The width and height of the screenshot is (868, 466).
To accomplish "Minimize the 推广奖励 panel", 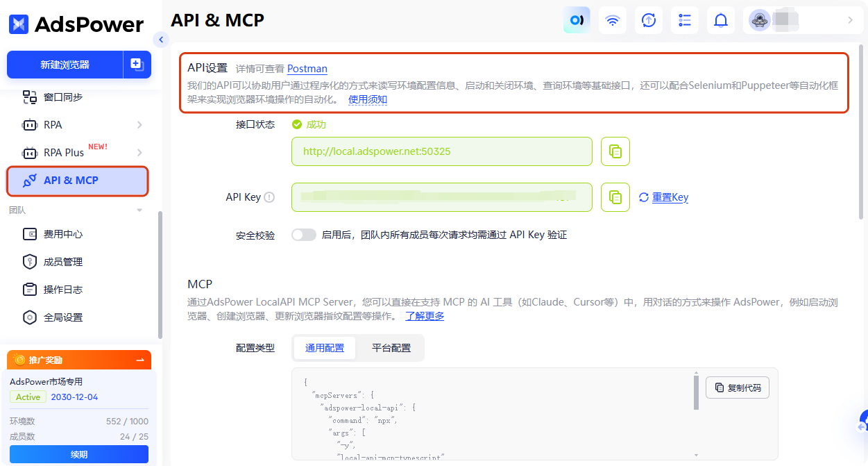I will pyautogui.click(x=141, y=360).
